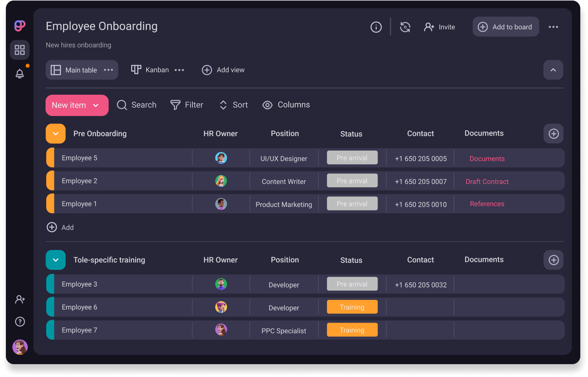The height and width of the screenshot is (377, 588).
Task: Open the Filter options
Action: 187,105
